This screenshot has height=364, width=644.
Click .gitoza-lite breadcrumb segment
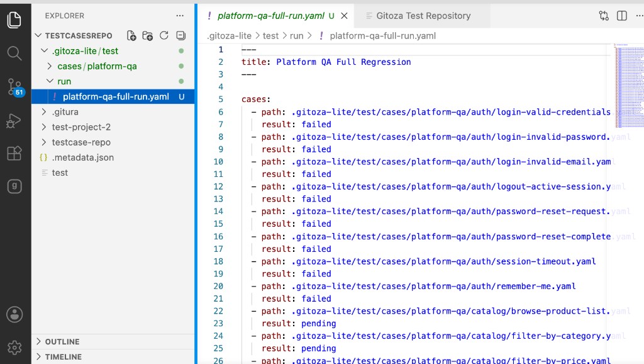click(x=229, y=36)
